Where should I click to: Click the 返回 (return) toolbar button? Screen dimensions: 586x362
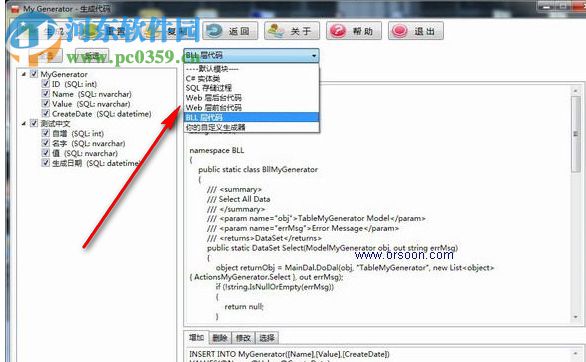click(230, 31)
